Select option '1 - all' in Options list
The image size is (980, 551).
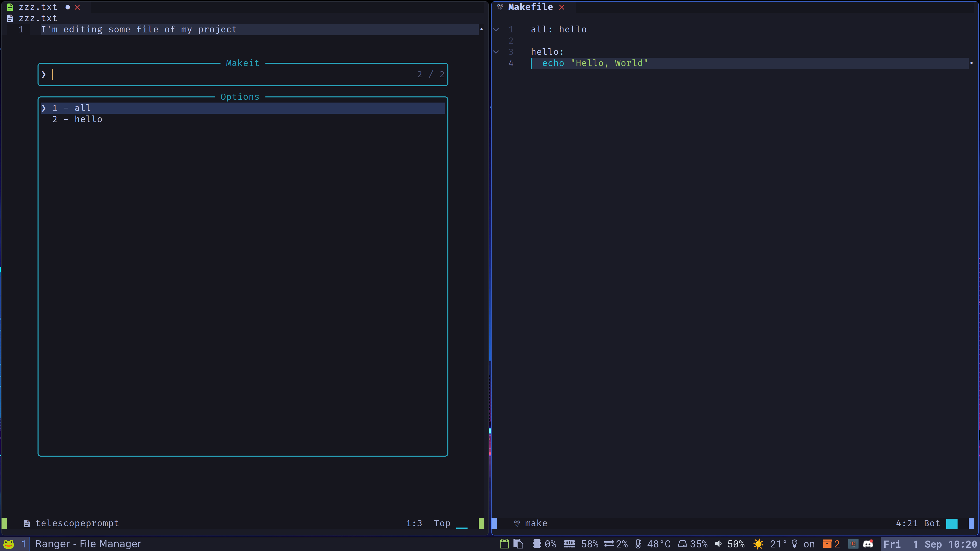click(x=71, y=108)
